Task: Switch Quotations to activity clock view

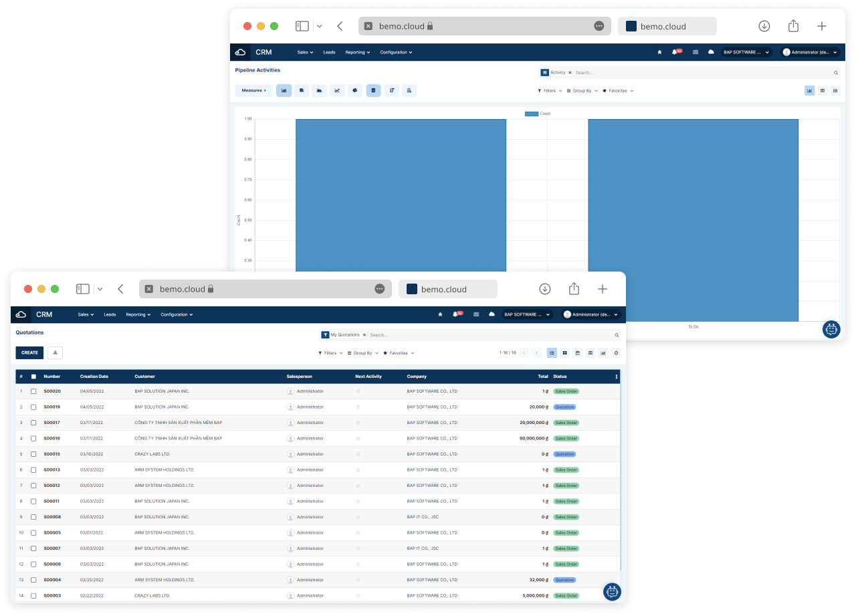Action: [616, 352]
